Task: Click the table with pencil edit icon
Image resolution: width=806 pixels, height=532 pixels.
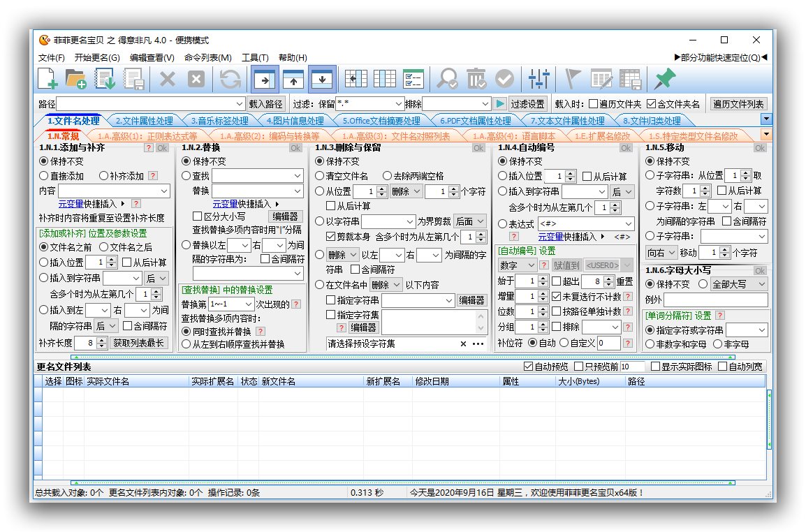Action: pyautogui.click(x=601, y=79)
